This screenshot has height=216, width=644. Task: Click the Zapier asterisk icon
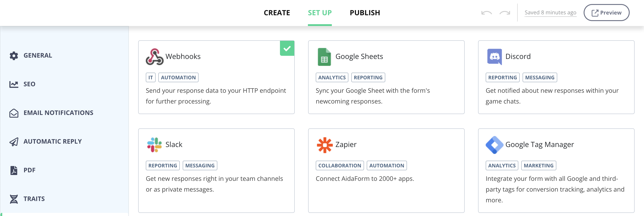pyautogui.click(x=324, y=145)
